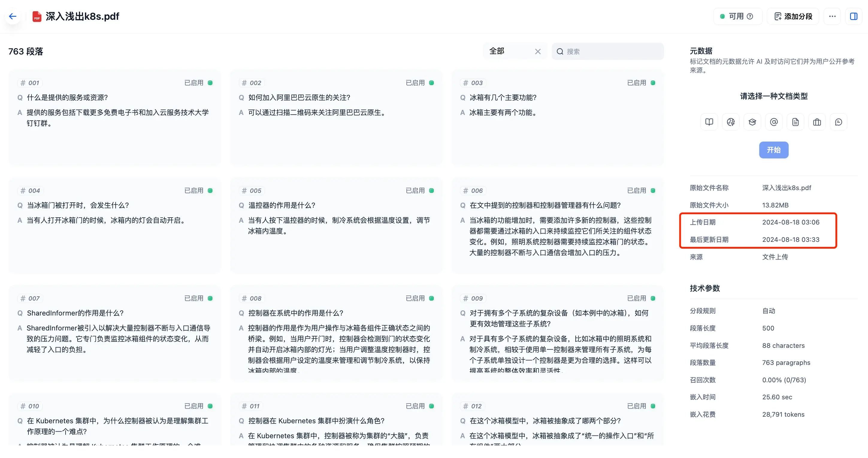Select the Web page document type icon
Viewport: 868px width, 458px height.
731,122
